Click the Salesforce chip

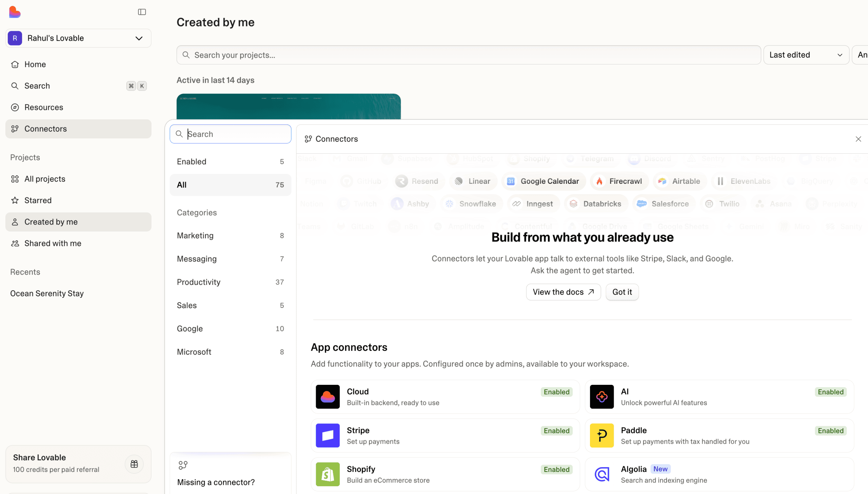click(664, 204)
